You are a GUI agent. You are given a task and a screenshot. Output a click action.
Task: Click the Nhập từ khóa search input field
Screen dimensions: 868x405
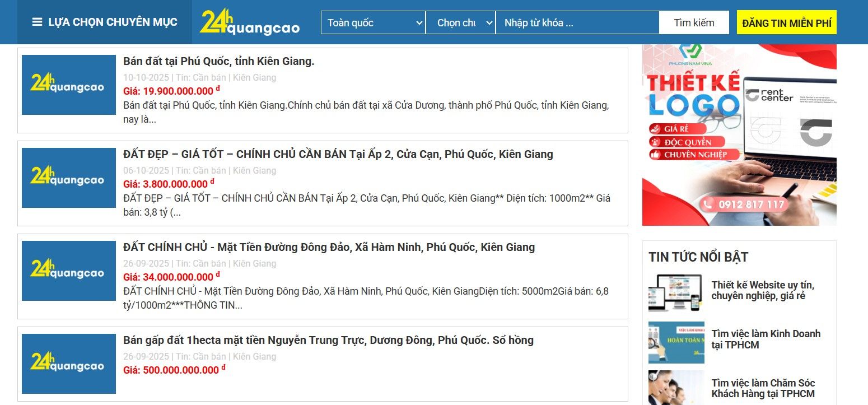coord(577,22)
